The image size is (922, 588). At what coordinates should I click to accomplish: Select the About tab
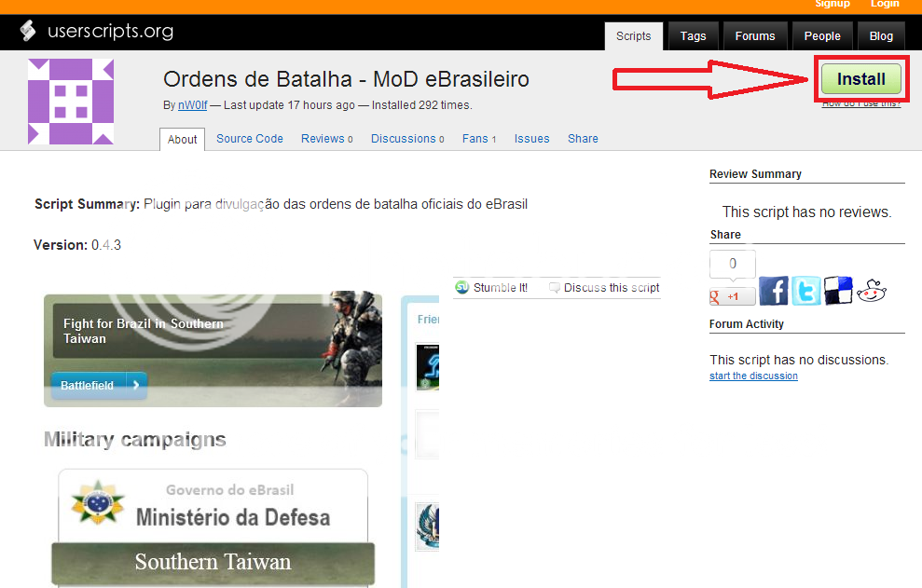183,140
